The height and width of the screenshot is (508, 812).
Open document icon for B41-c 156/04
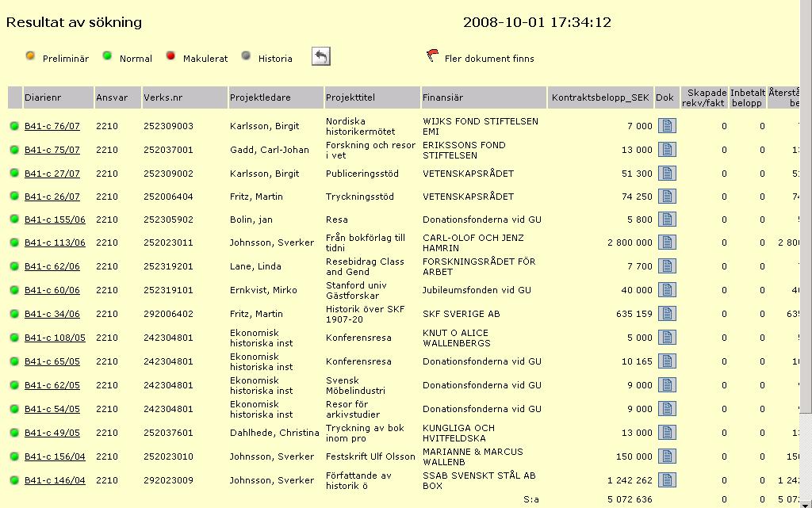pyautogui.click(x=667, y=456)
